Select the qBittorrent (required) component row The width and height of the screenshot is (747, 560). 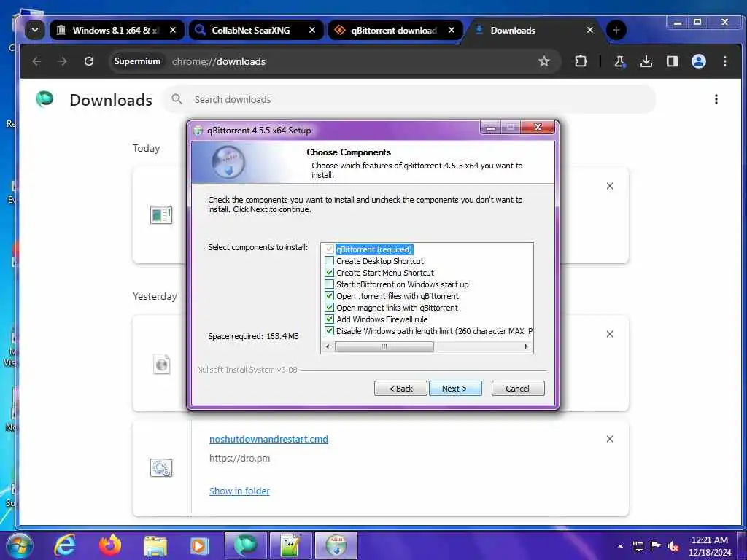374,249
